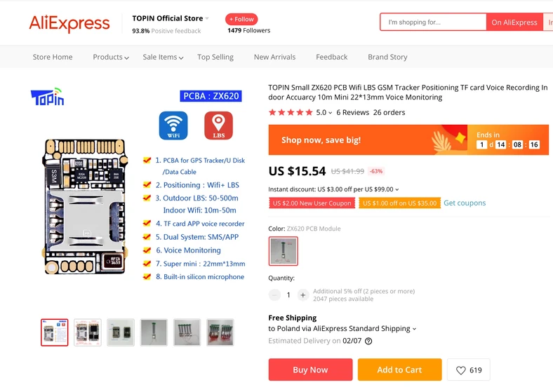Open the Get coupons link
This screenshot has width=553, height=392.
pos(465,203)
